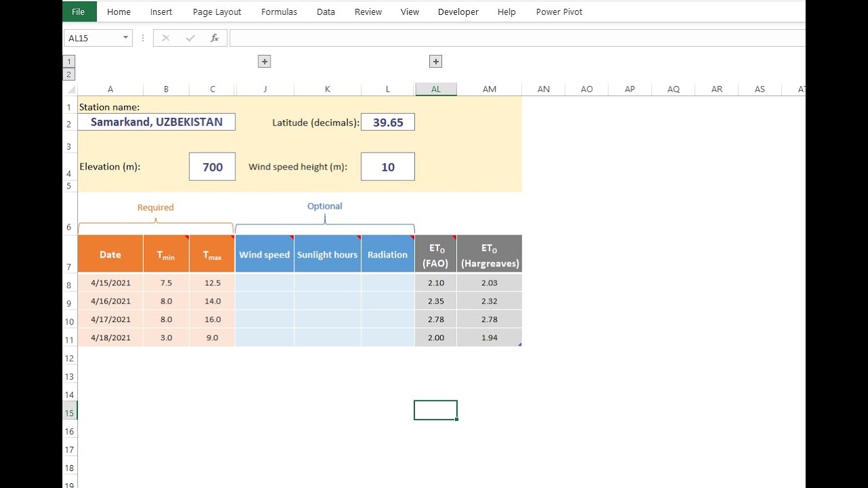Click the Date header cell
Image resolution: width=868 pixels, height=488 pixels.
pyautogui.click(x=111, y=254)
